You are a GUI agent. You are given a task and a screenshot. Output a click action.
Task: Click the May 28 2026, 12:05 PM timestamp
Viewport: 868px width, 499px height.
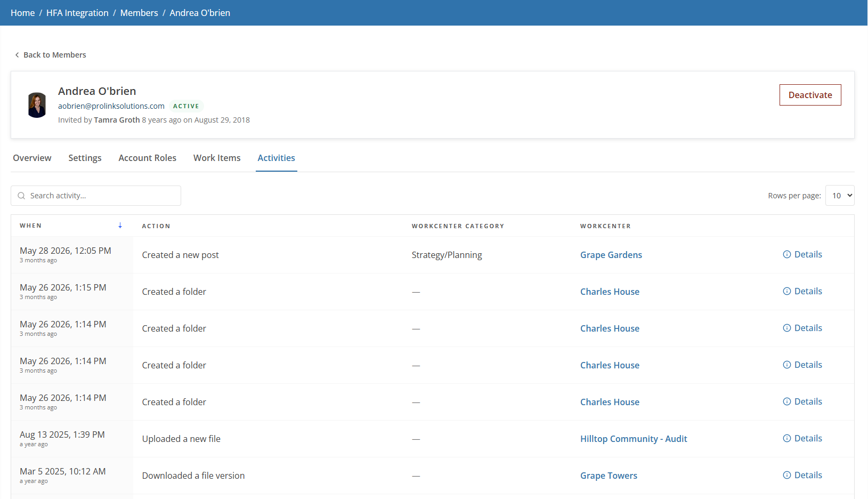[x=66, y=251]
